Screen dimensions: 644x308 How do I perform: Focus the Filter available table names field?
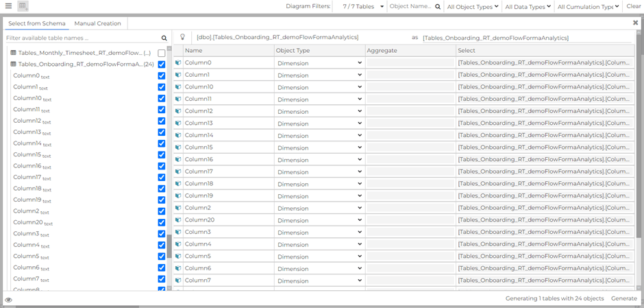click(x=83, y=38)
